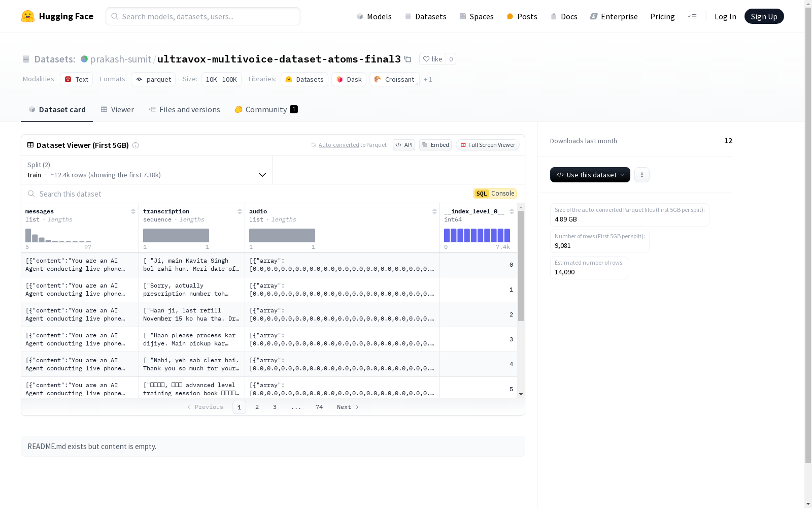This screenshot has height=508, width=812.
Task: Open Posts in the top navigation
Action: 522,16
